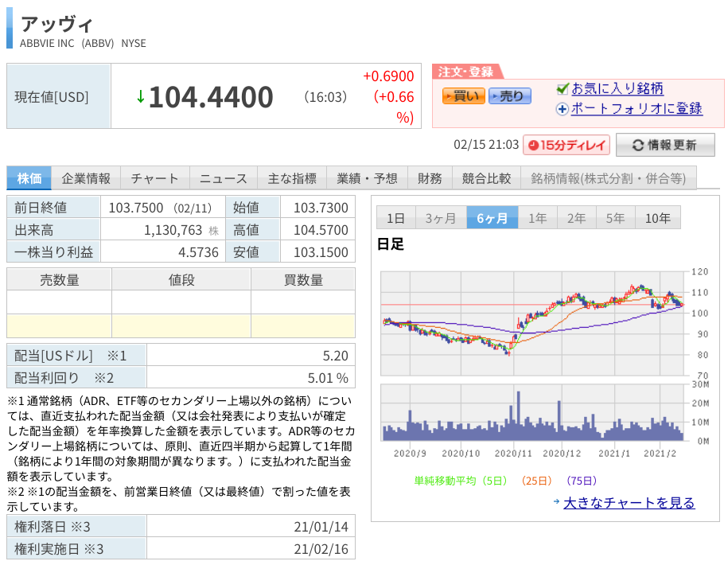This screenshot has height=565, width=728.
Task: Open the ニュース tab
Action: click(224, 178)
